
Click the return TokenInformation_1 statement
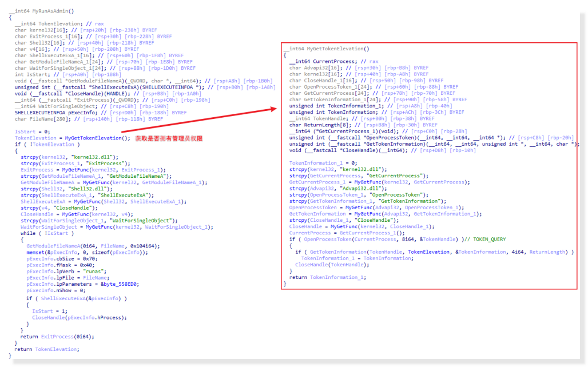(x=327, y=277)
